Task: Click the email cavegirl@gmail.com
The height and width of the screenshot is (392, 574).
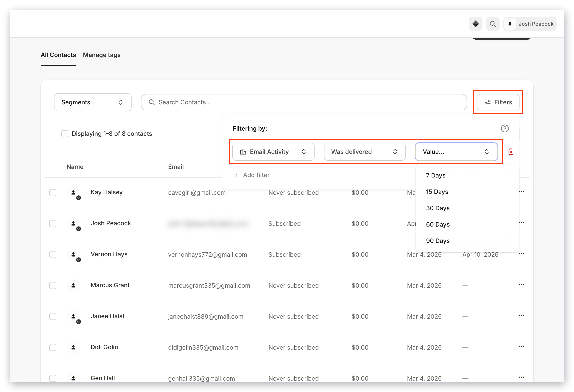Action: click(197, 193)
